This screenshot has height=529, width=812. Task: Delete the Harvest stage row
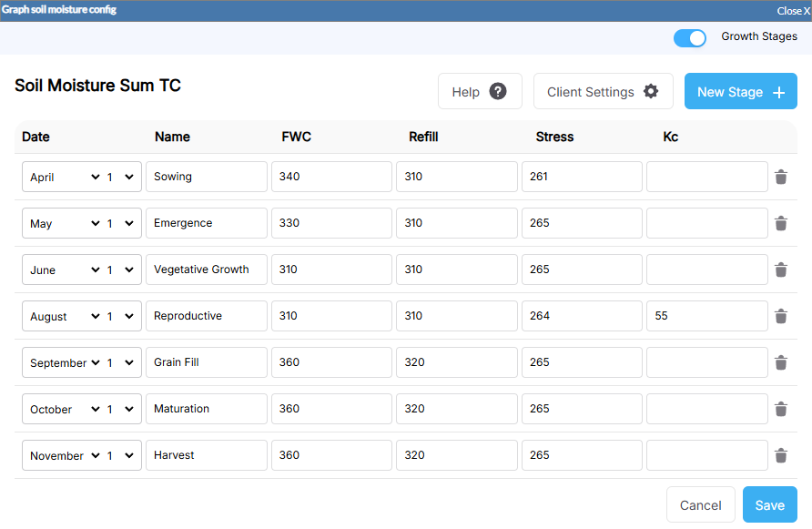click(x=780, y=455)
